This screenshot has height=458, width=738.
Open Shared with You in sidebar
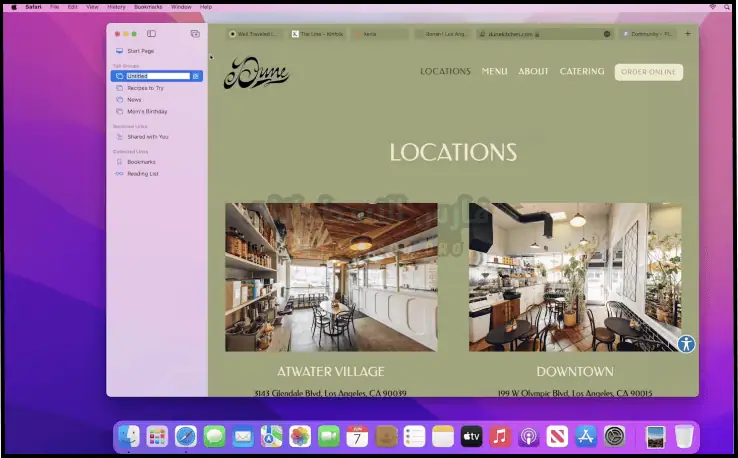[147, 137]
